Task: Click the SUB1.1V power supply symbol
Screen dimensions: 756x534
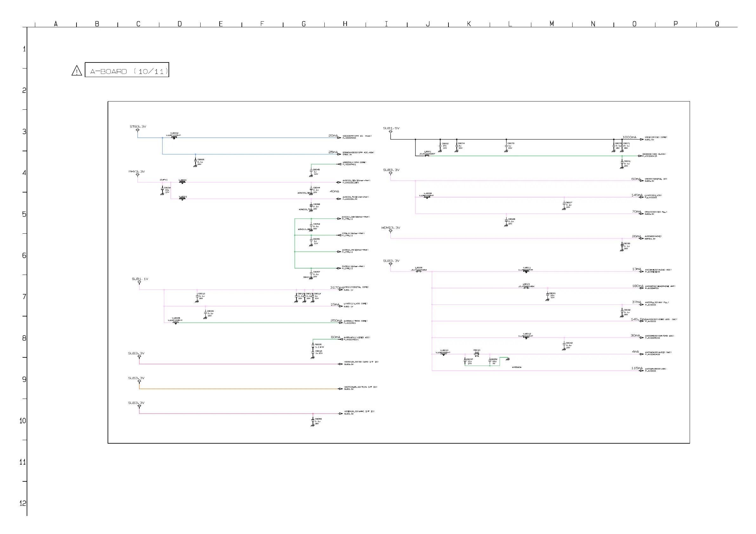Action: pos(139,282)
